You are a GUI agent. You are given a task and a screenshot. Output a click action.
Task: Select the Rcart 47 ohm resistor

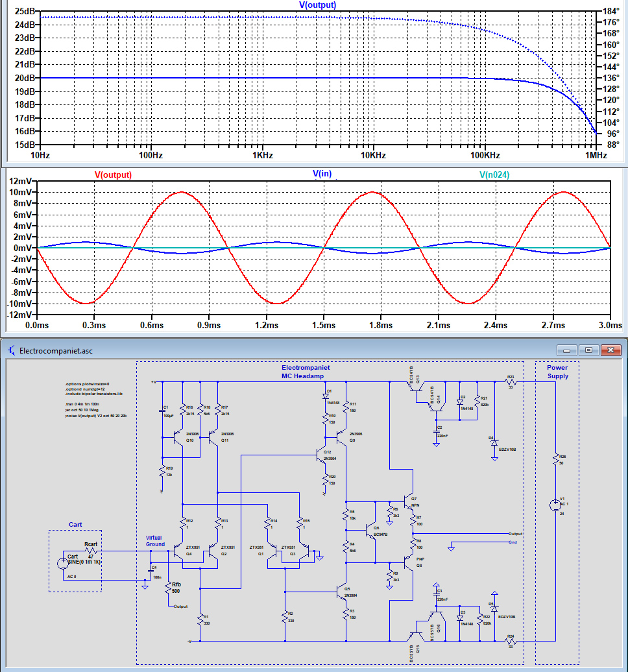[91, 551]
